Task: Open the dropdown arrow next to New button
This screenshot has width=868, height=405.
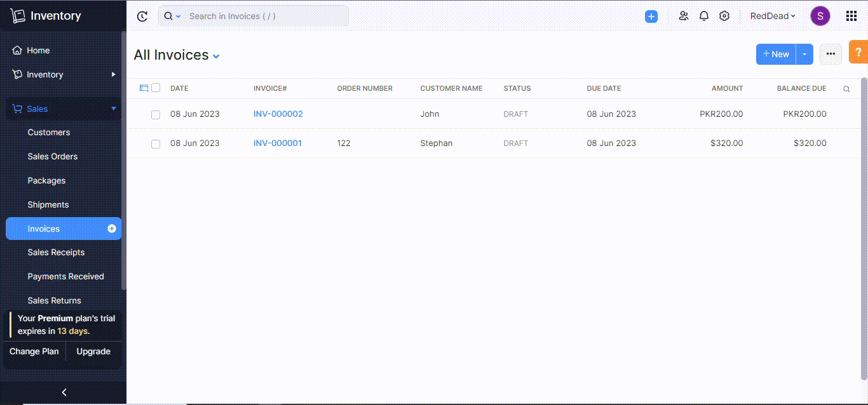Action: (x=804, y=54)
